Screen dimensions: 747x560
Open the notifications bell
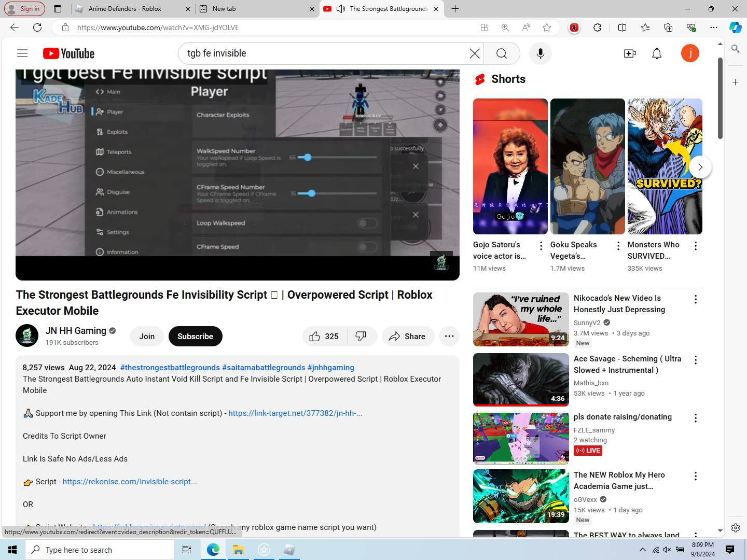657,53
